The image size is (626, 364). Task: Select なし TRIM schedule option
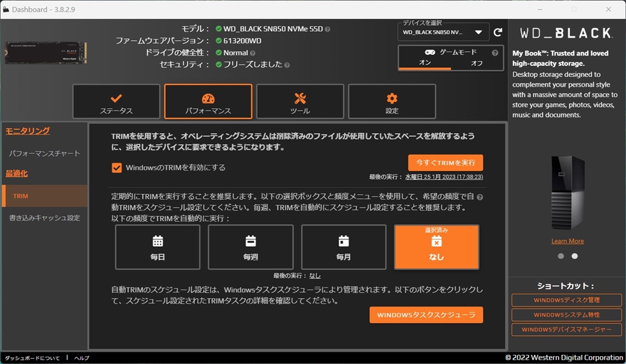(x=436, y=247)
